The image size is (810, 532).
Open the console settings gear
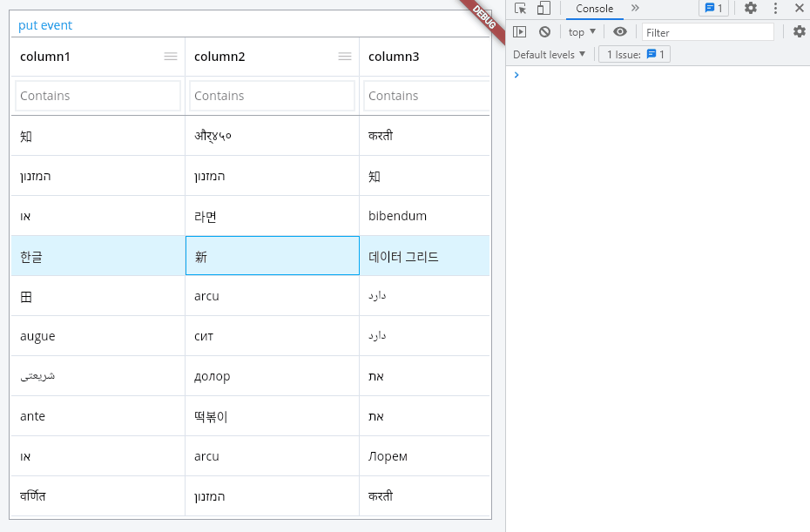coord(800,31)
